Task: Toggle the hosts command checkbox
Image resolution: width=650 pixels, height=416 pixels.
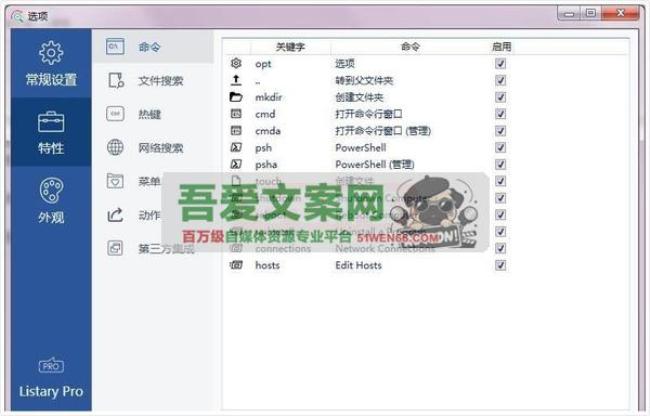Action: coord(500,266)
